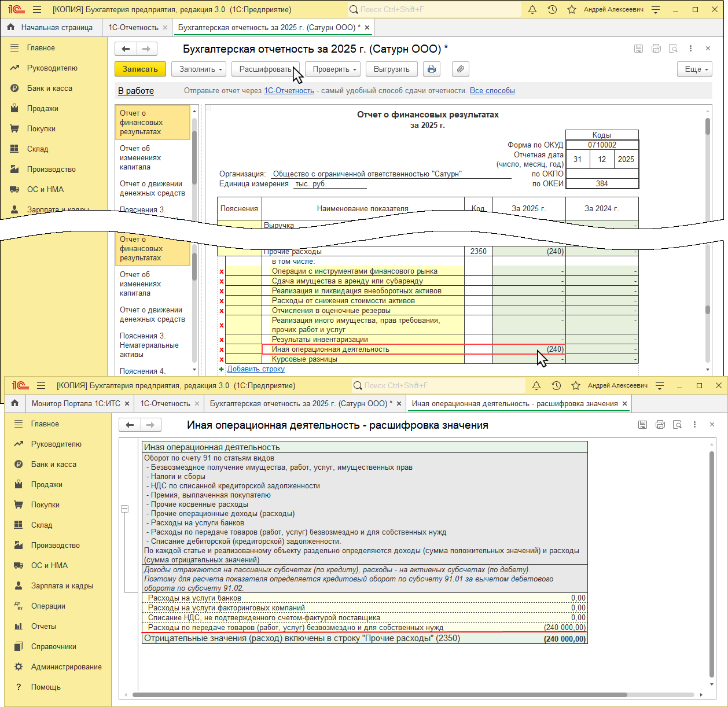Click the save icon in the расшифровка window
This screenshot has height=707, width=728.
[642, 425]
